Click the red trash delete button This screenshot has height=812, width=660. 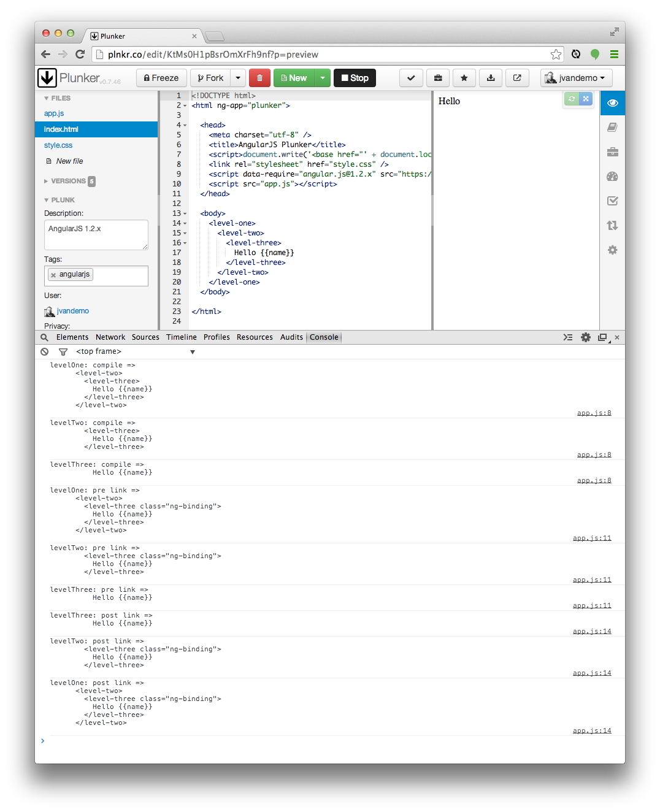(x=259, y=78)
